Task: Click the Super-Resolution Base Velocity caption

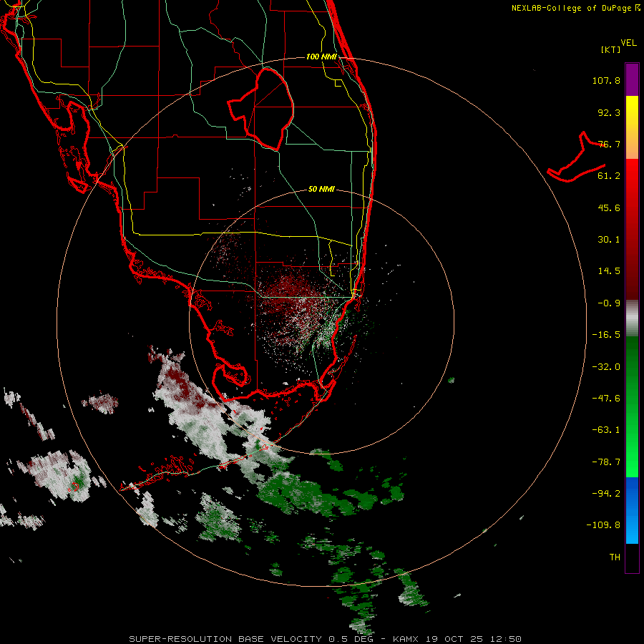Action: [324, 639]
